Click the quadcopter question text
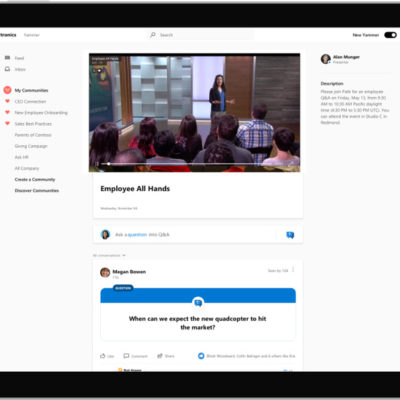This screenshot has width=400, height=400. point(198,323)
